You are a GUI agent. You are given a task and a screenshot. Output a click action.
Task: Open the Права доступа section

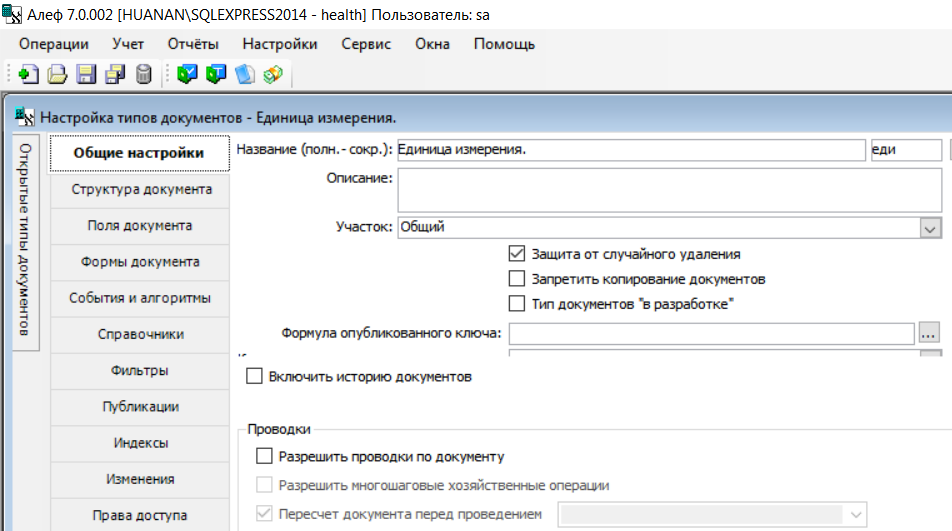coord(140,515)
